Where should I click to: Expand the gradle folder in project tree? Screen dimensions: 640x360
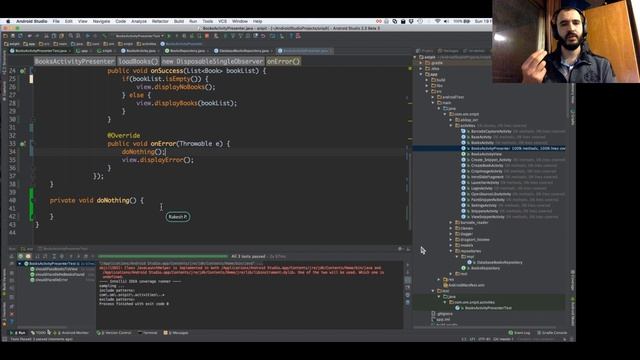click(x=421, y=63)
